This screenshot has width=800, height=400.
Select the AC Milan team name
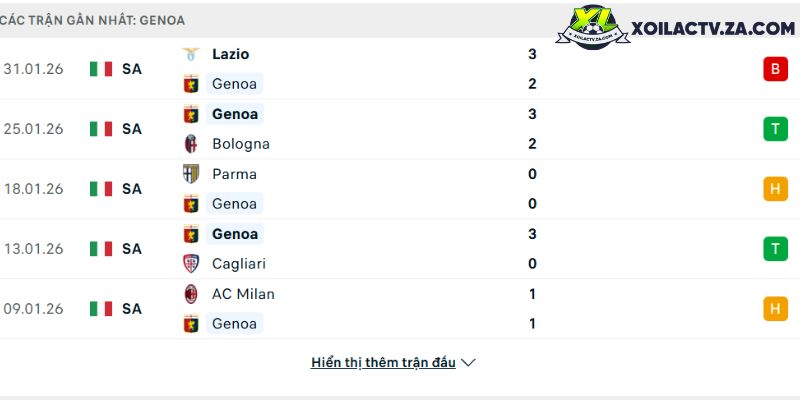tap(243, 294)
